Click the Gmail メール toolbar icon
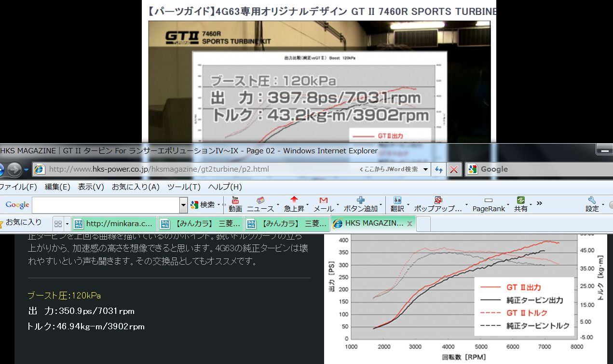This screenshot has height=364, width=613. [x=324, y=204]
